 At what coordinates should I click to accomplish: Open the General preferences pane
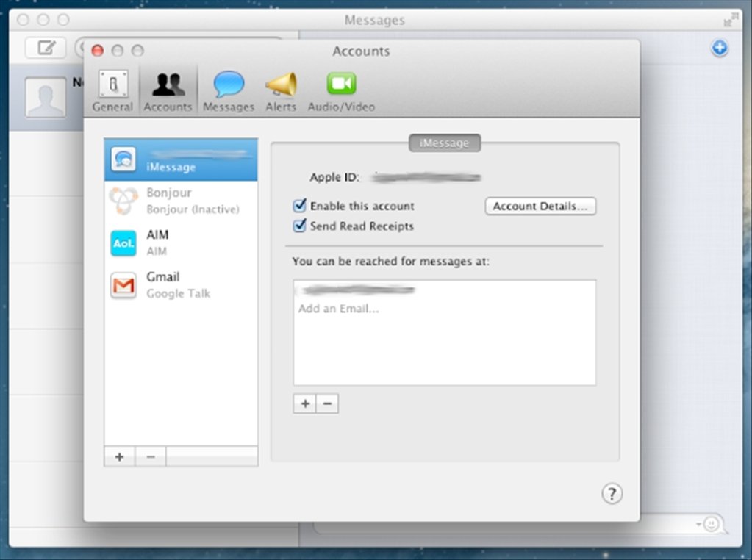tap(112, 91)
